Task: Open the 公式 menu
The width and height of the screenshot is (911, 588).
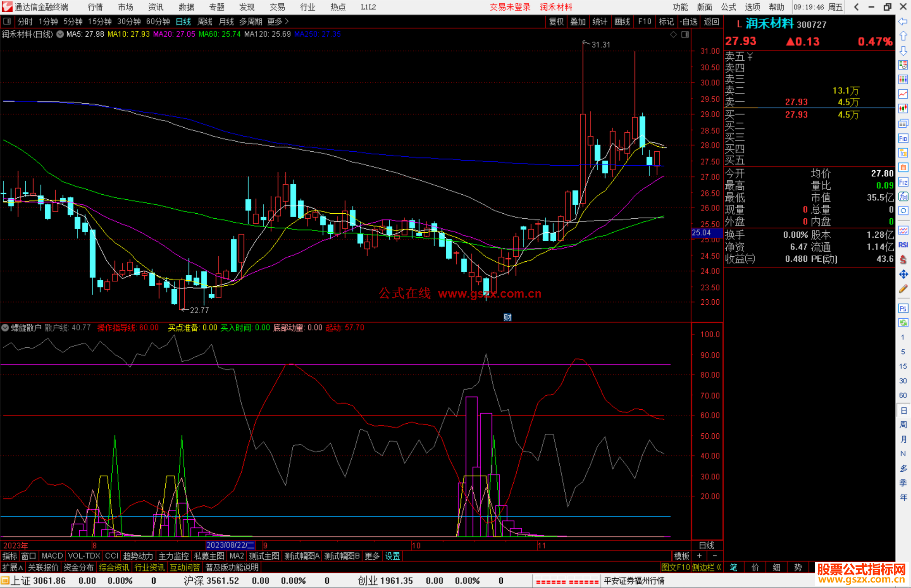Action: tap(728, 7)
